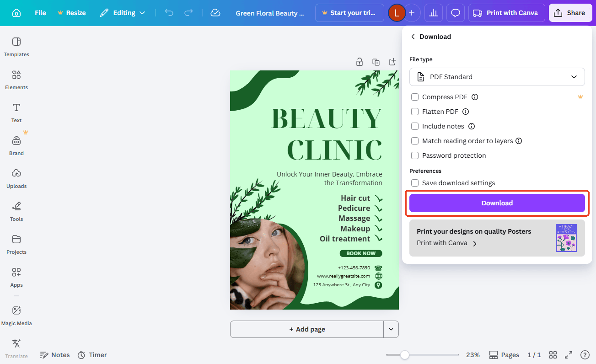Viewport: 596px width, 364px height.
Task: Click the poster thumbnail in Print promo
Action: 566,238
